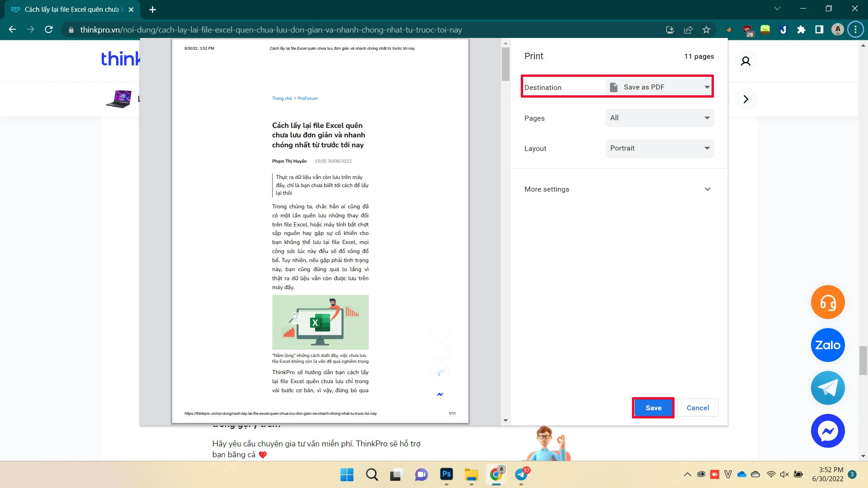Bookmark this page with the star icon
Viewport: 868px width, 488px height.
[706, 30]
